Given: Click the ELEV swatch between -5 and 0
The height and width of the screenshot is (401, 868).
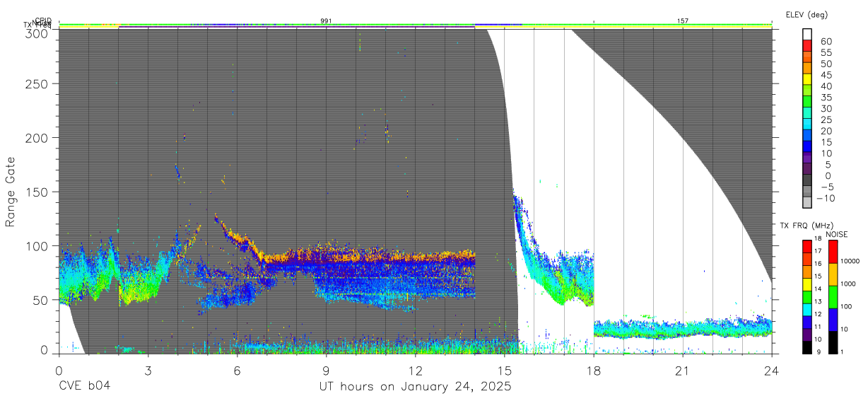Looking at the screenshot, I should (x=807, y=180).
